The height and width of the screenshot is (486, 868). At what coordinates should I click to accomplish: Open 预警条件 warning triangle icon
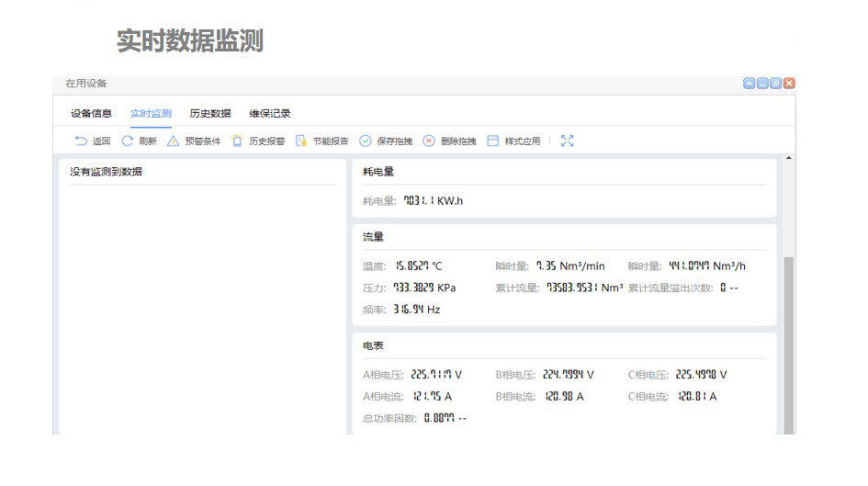[173, 141]
